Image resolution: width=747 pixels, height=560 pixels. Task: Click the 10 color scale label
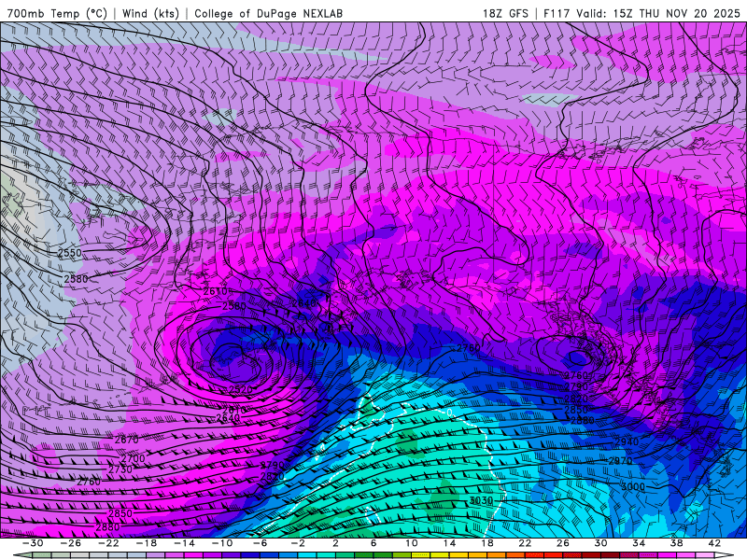[x=412, y=543]
